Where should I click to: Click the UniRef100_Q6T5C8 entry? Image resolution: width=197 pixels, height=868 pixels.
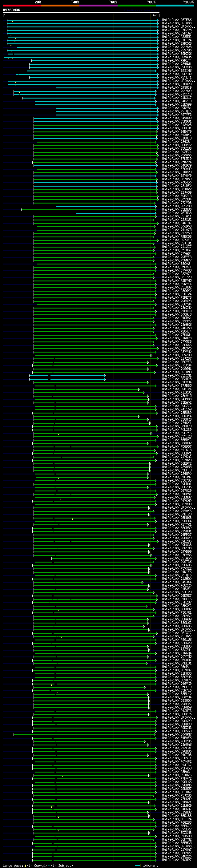click(177, 213)
